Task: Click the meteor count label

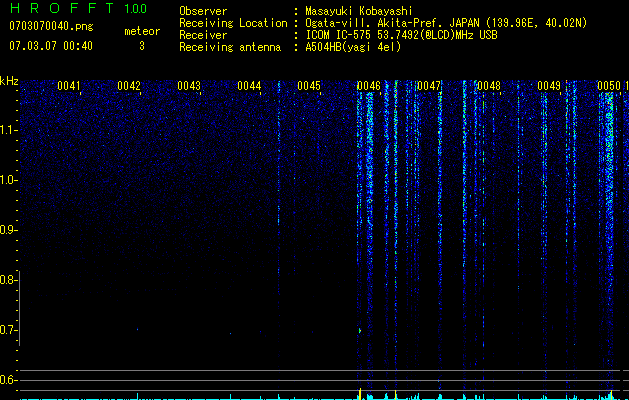Action: 142,31
